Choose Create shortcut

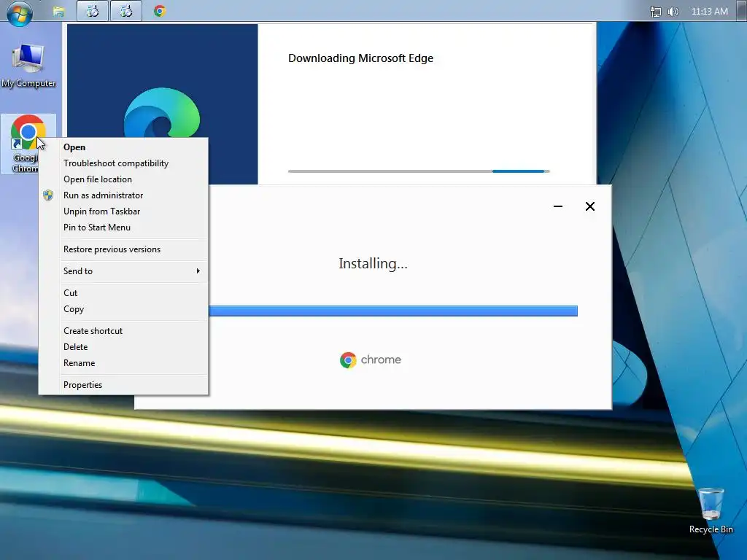pos(123,331)
